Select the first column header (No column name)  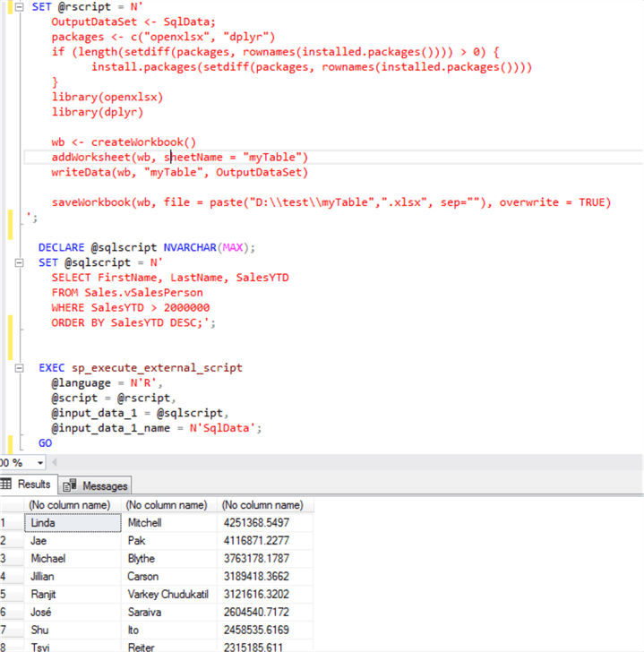tap(73, 505)
